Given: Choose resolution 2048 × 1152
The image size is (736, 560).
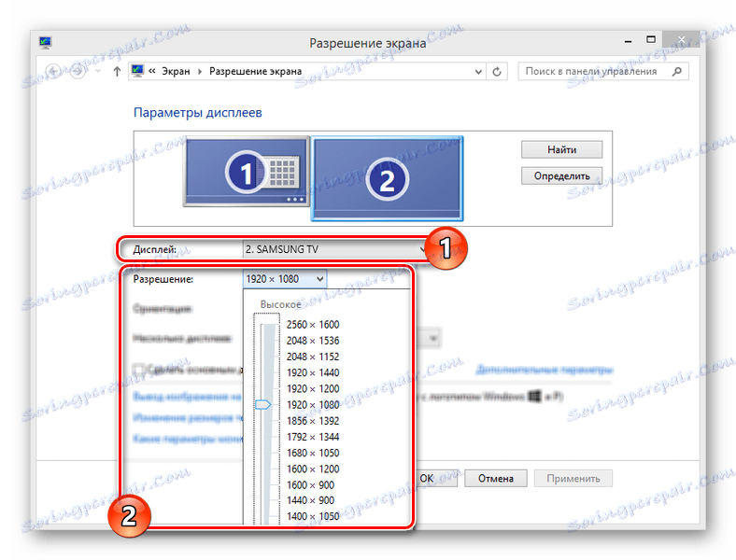Looking at the screenshot, I should [313, 357].
